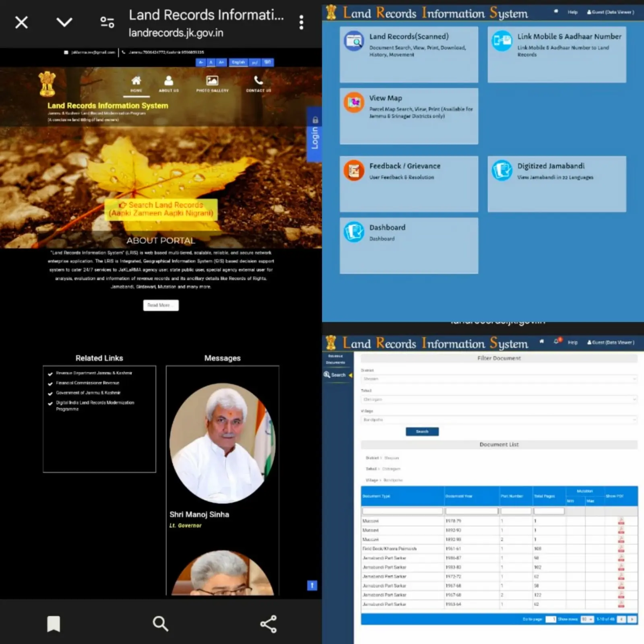Open the Land Records(Scanned) tile
The width and height of the screenshot is (644, 644).
[x=409, y=55]
